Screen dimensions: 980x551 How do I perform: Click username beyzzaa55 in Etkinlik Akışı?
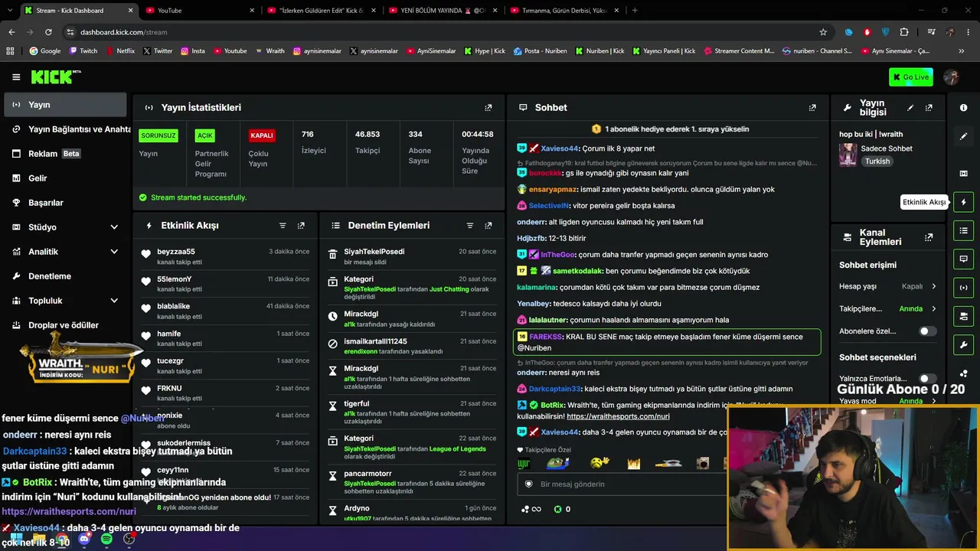pyautogui.click(x=176, y=252)
